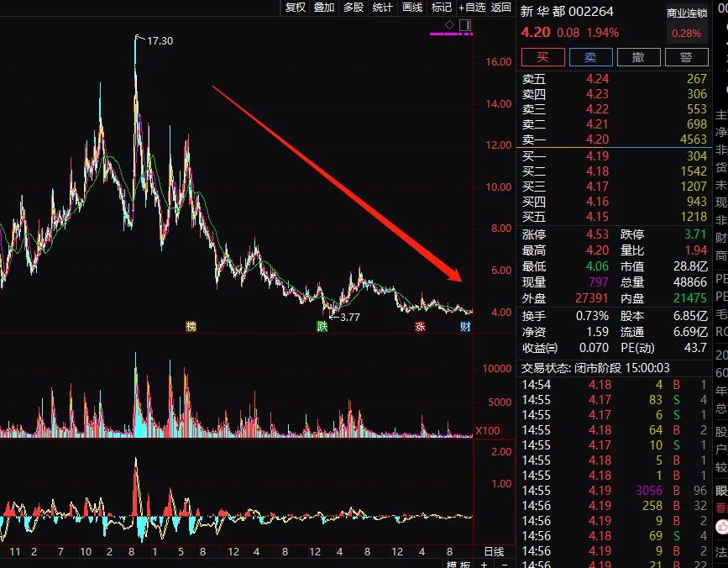Click the PE(动) value 43.7
The image size is (728, 568).
[x=695, y=347]
